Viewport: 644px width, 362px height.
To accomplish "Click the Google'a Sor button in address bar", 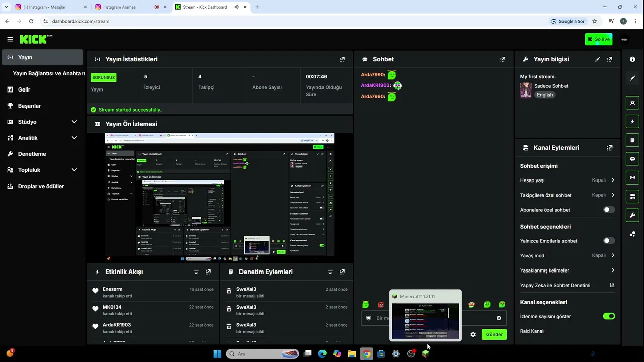I will pyautogui.click(x=568, y=21).
